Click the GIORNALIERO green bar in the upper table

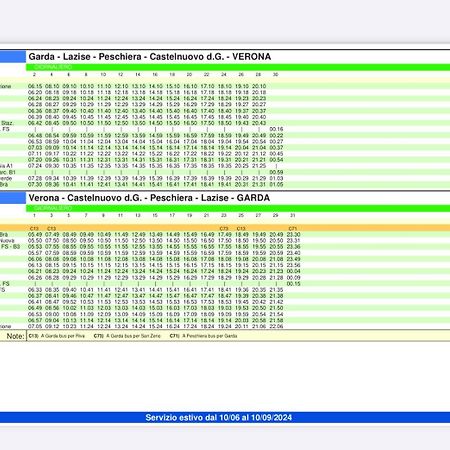click(238, 67)
